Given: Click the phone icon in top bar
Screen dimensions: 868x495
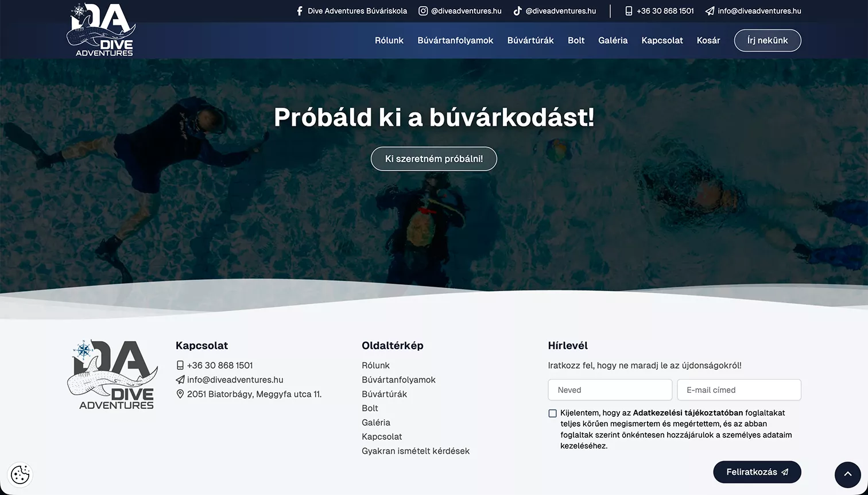Looking at the screenshot, I should click(x=629, y=11).
